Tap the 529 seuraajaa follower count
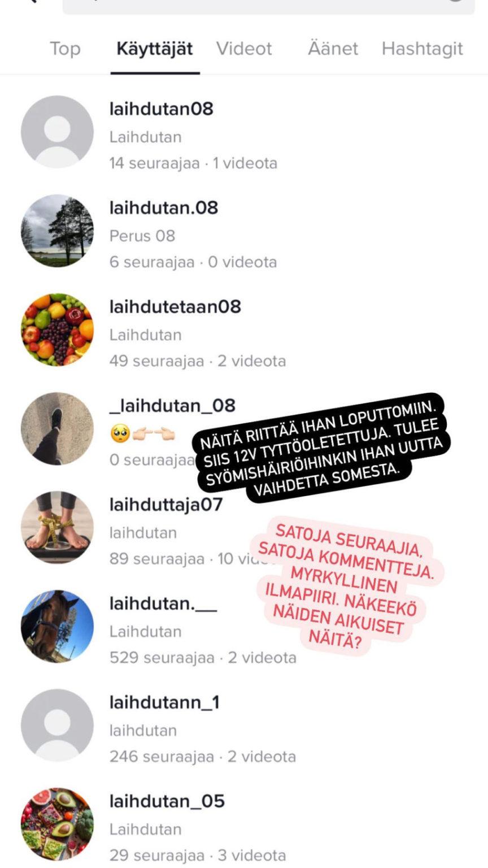 coord(162,658)
